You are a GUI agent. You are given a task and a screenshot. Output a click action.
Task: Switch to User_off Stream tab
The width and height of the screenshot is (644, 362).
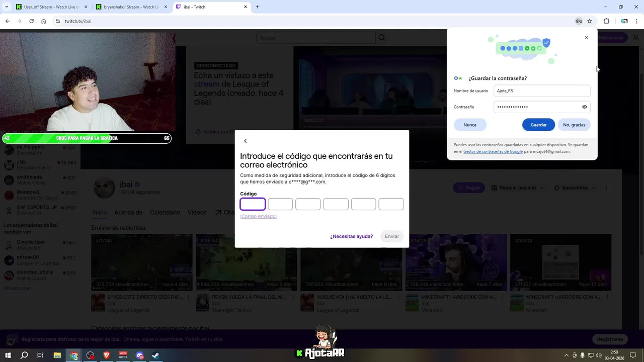coord(50,7)
